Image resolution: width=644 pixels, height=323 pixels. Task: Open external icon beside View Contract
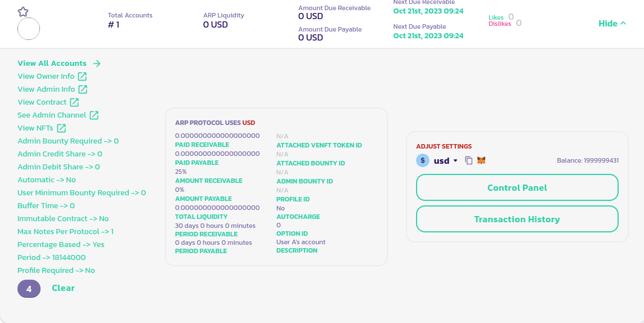[x=74, y=102]
